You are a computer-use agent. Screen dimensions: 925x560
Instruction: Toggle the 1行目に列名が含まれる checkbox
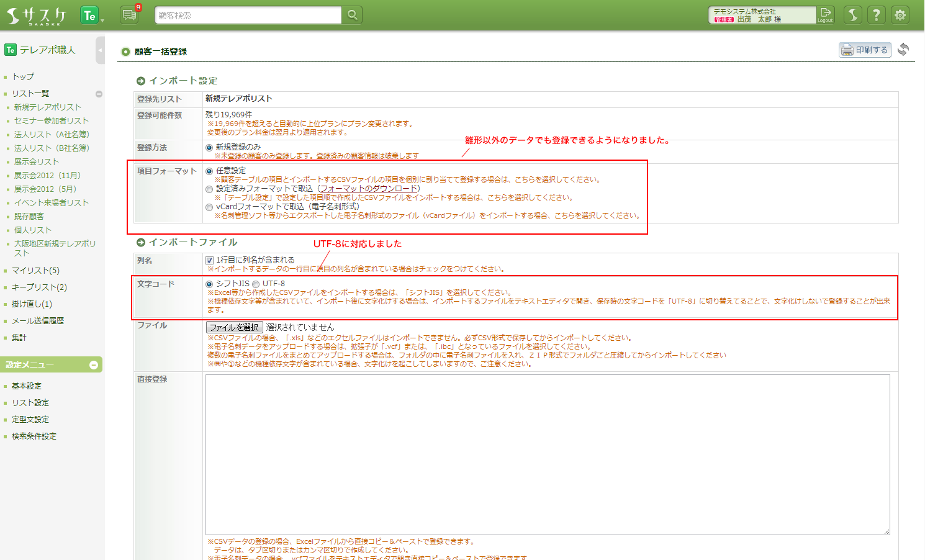pyautogui.click(x=210, y=261)
